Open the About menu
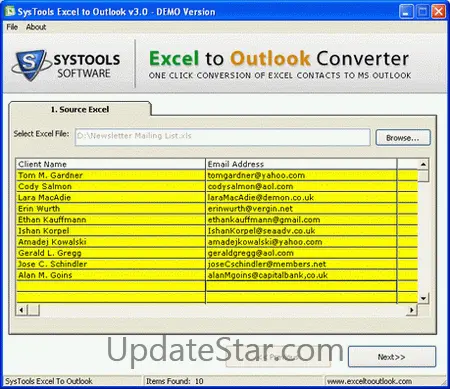The image size is (450, 389). coord(36,27)
